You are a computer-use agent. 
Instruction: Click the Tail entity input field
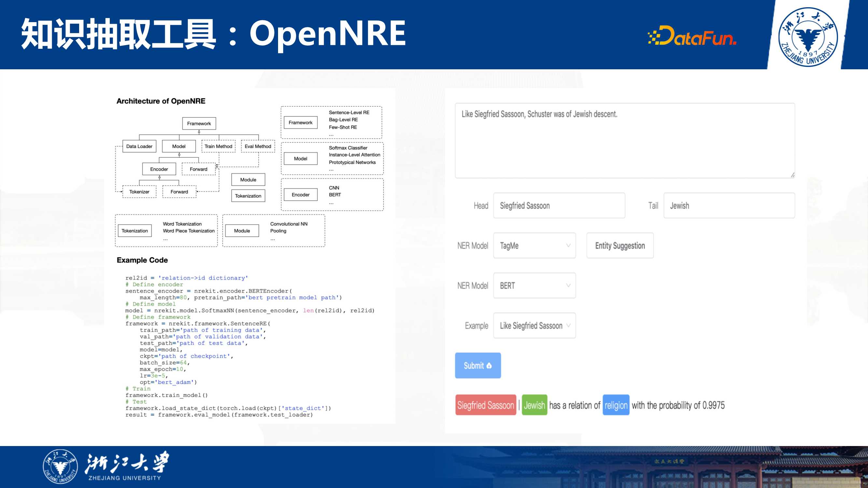click(729, 205)
